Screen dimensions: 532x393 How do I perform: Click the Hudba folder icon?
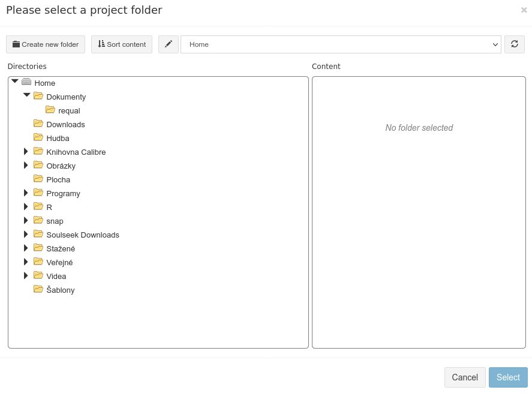[38, 137]
